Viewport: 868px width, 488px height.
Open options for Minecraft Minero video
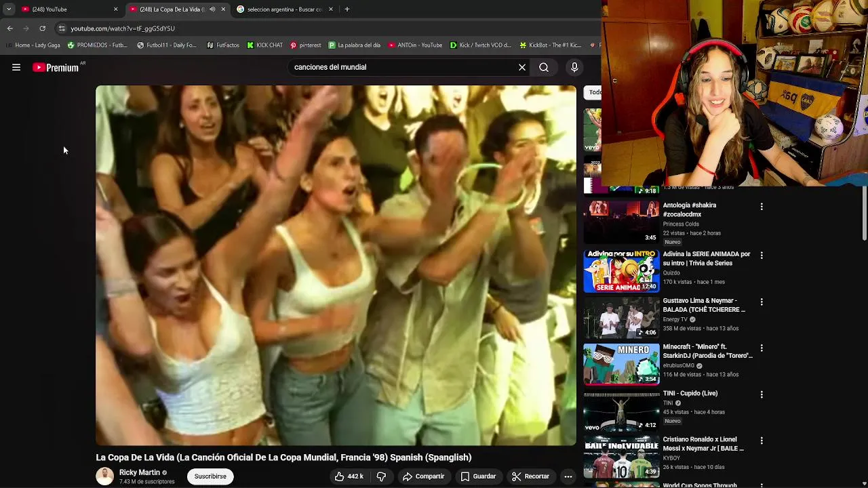[x=762, y=348]
